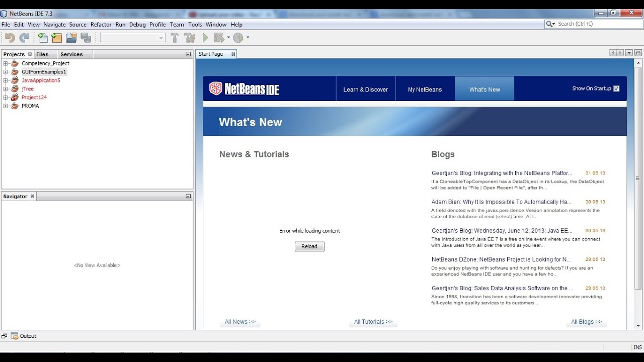Open the project configuration combo box in the toolbar
The image size is (644, 362).
click(x=133, y=38)
